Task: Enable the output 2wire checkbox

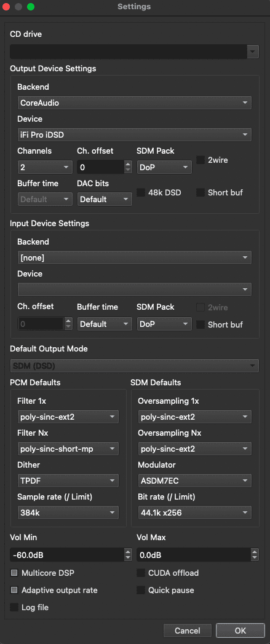Action: pyautogui.click(x=200, y=160)
